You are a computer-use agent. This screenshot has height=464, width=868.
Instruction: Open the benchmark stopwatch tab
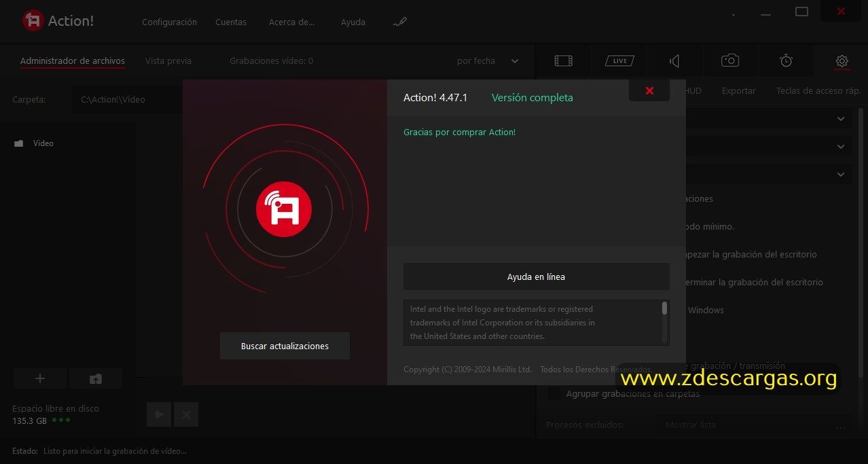point(786,60)
